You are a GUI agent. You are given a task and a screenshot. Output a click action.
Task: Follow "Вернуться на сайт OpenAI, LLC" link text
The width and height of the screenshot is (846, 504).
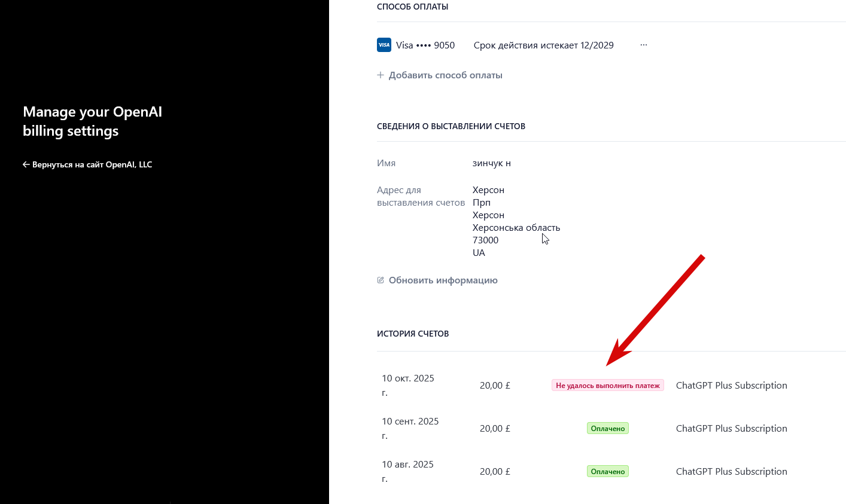[92, 164]
